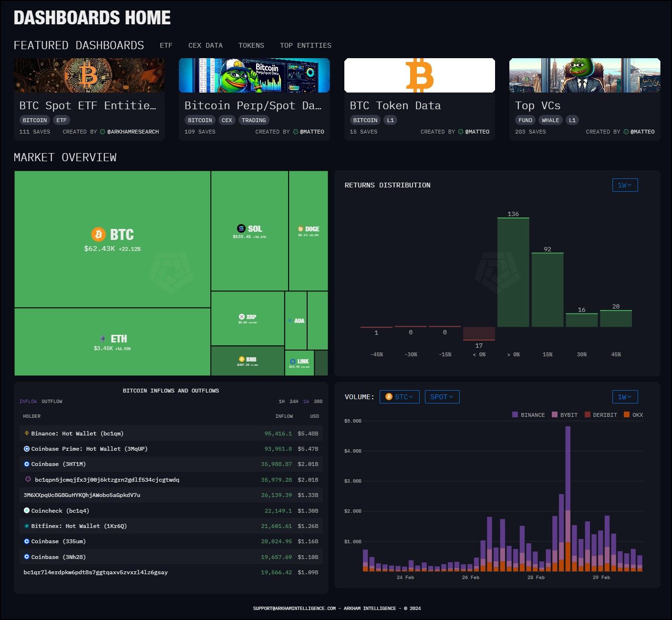Click the Solana icon in the SOL tile
Viewport: 672px width, 620px height.
pyautogui.click(x=241, y=228)
